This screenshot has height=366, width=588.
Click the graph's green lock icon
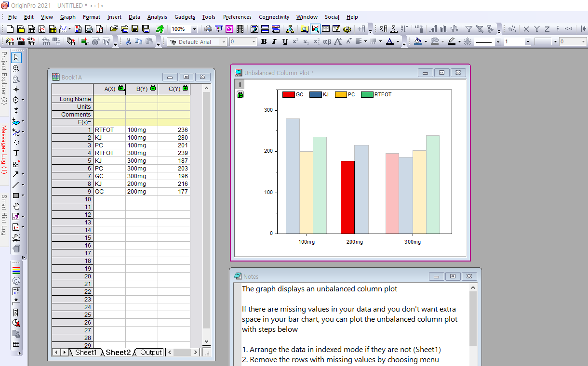tap(240, 95)
